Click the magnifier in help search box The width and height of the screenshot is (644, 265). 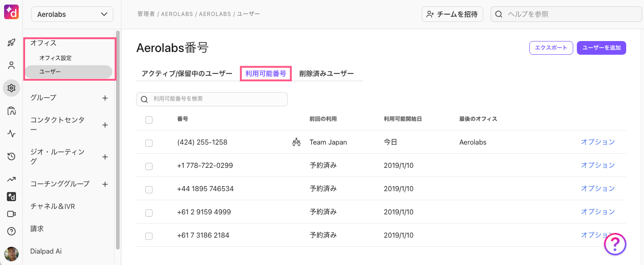pos(499,14)
